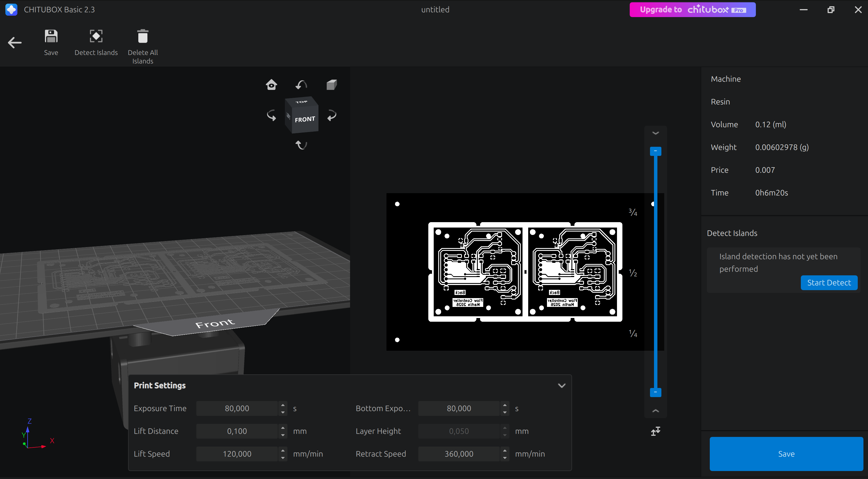Image resolution: width=868 pixels, height=479 pixels.
Task: Click the large blue Save button
Action: coord(786,454)
